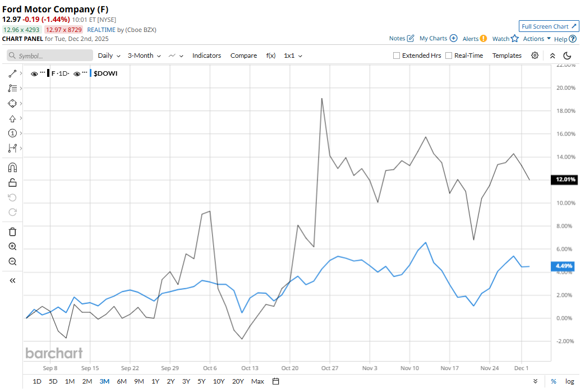Select the trend line drawing tool
Image resolution: width=585 pixels, height=392 pixels.
click(x=12, y=73)
